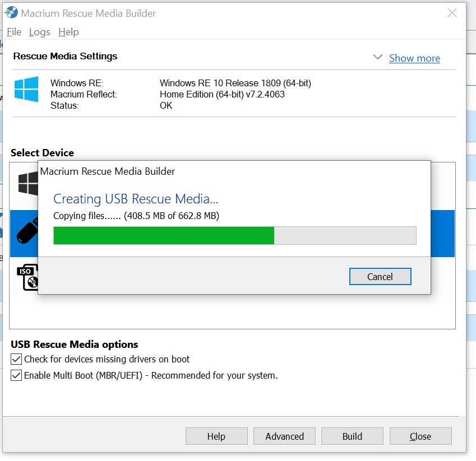The width and height of the screenshot is (476, 461).
Task: Click the Status 'OK' value
Action: pyautogui.click(x=166, y=105)
